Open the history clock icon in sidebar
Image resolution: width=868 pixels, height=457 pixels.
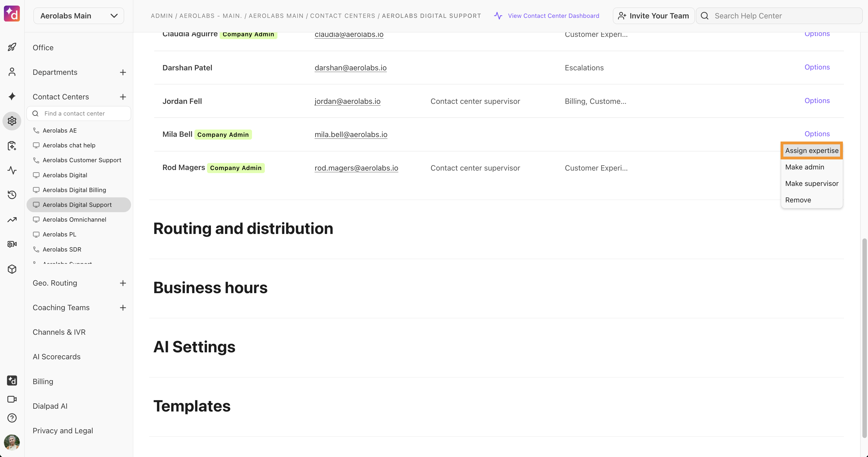point(12,195)
